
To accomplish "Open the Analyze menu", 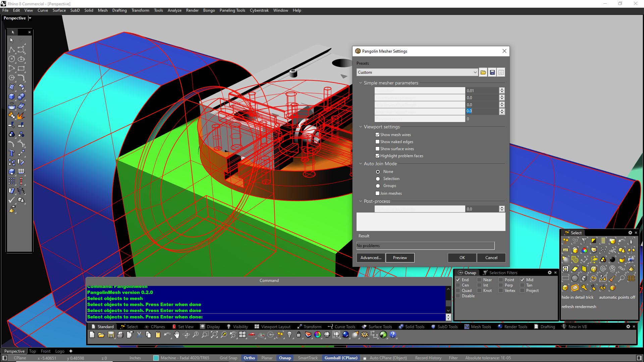I will [x=174, y=10].
